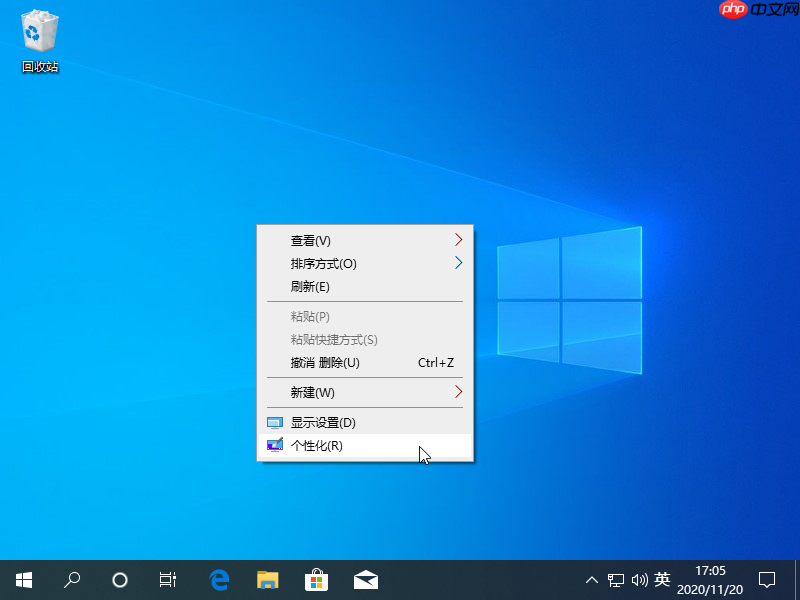
Task: Open Task View from the taskbar
Action: (x=167, y=579)
